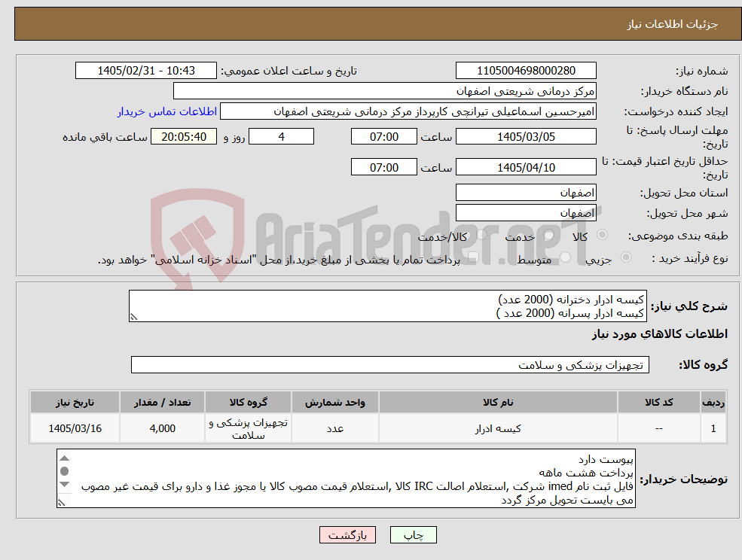Click the need date cell 1405/03/16
This screenshot has width=742, height=560.
coord(75,428)
